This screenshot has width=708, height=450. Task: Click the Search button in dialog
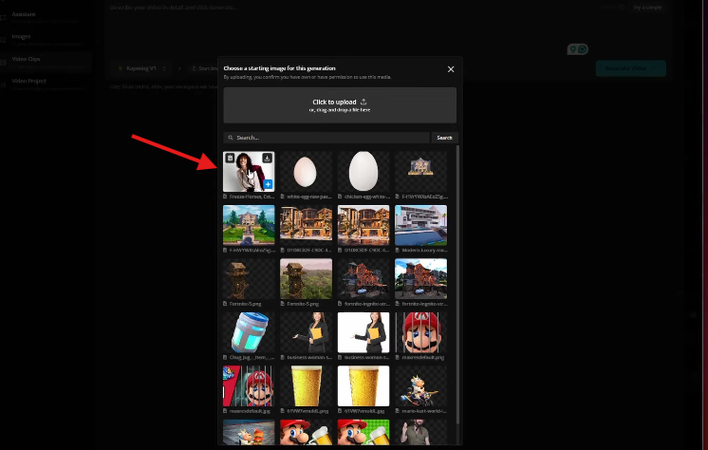click(x=444, y=138)
